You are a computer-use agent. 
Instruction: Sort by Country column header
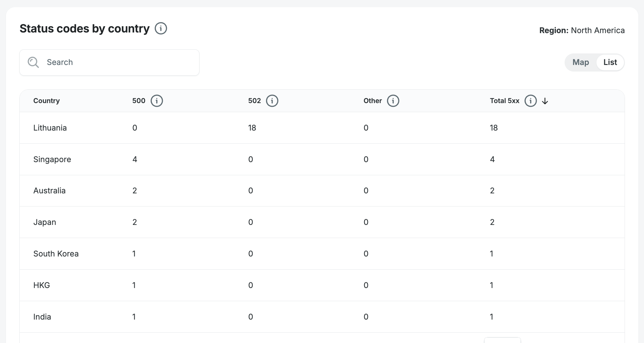pyautogui.click(x=47, y=101)
